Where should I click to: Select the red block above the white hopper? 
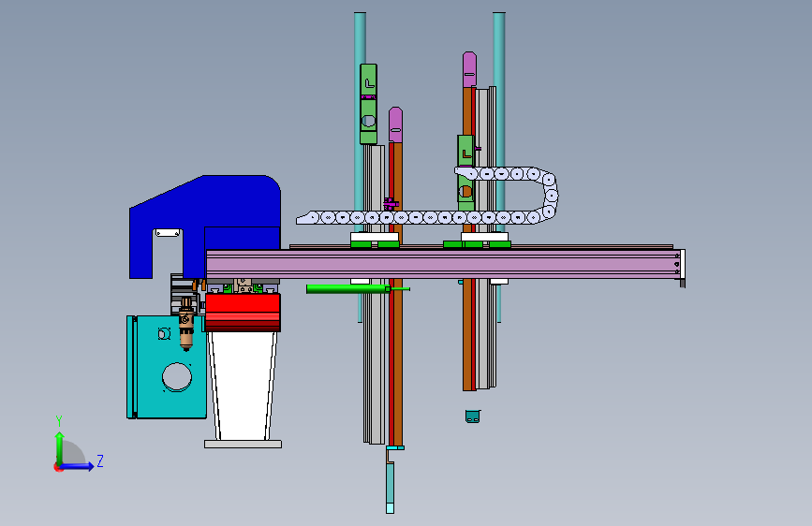[x=243, y=313]
